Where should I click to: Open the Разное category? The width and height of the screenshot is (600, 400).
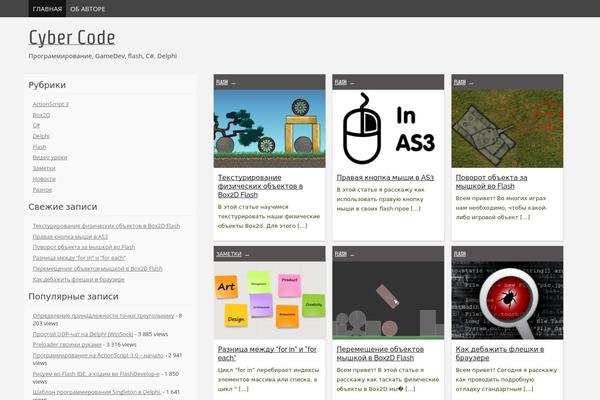coord(42,189)
